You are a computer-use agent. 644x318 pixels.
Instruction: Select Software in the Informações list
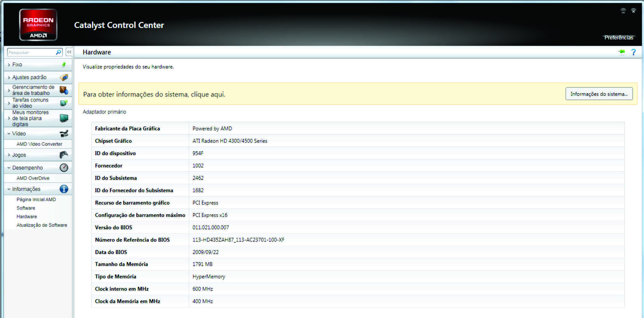pos(26,208)
